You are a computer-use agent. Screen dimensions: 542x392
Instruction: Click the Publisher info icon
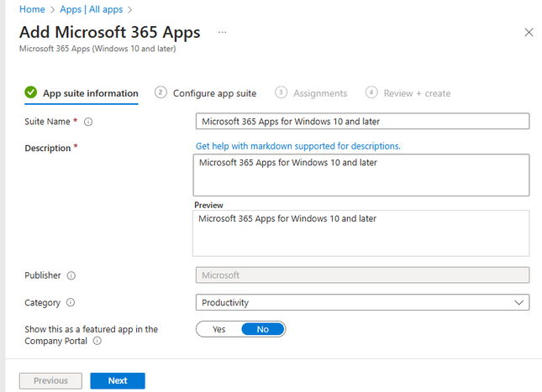pos(71,275)
